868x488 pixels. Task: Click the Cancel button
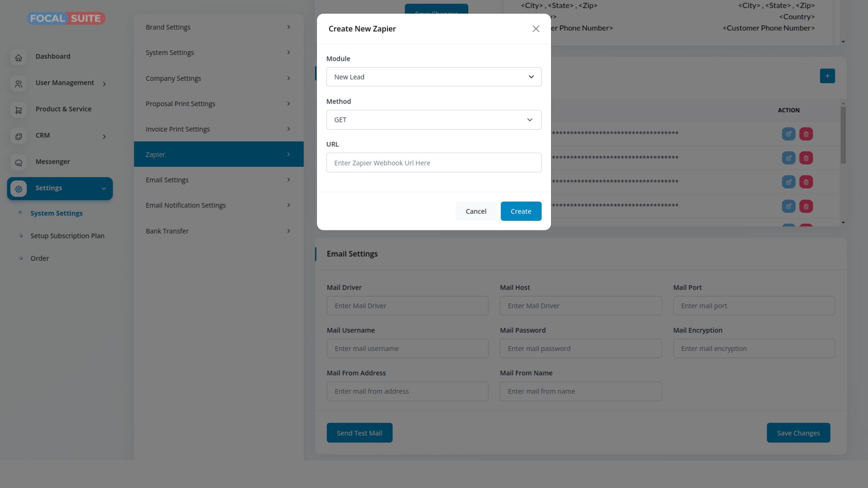coord(476,211)
